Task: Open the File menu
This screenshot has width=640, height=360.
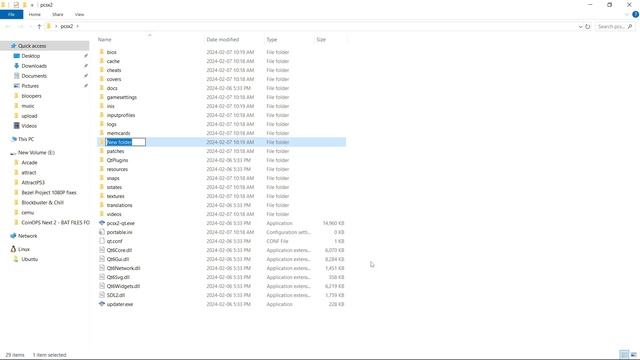Action: 11,14
